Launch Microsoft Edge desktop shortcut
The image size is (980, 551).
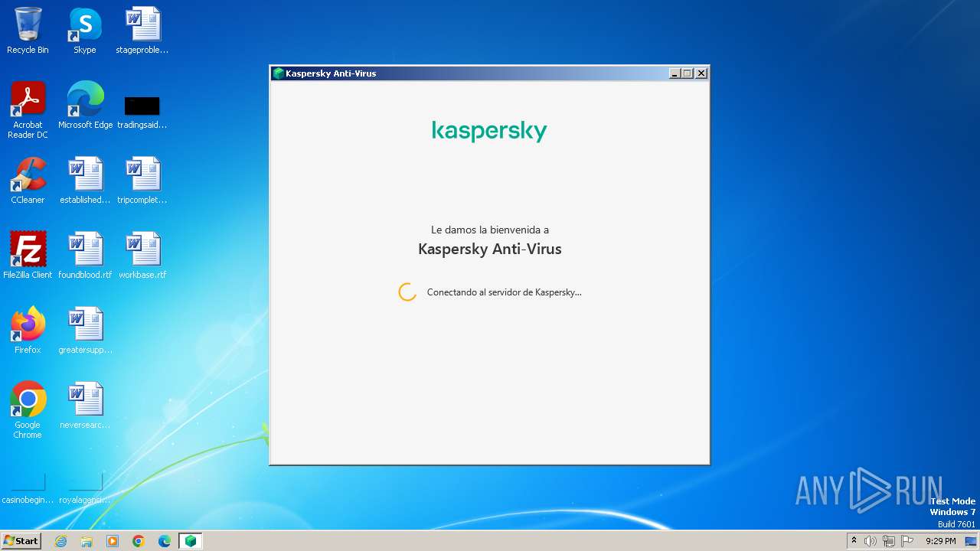coord(85,105)
